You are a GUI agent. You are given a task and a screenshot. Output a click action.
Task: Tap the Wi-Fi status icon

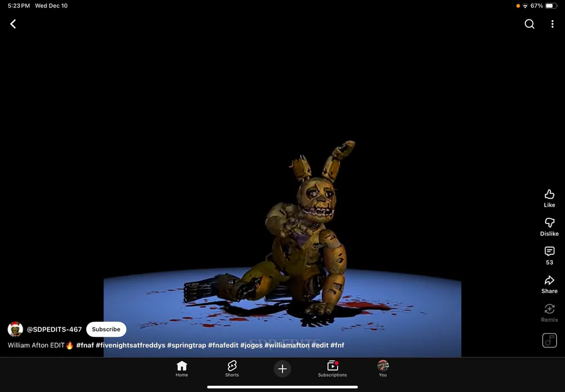click(x=525, y=6)
